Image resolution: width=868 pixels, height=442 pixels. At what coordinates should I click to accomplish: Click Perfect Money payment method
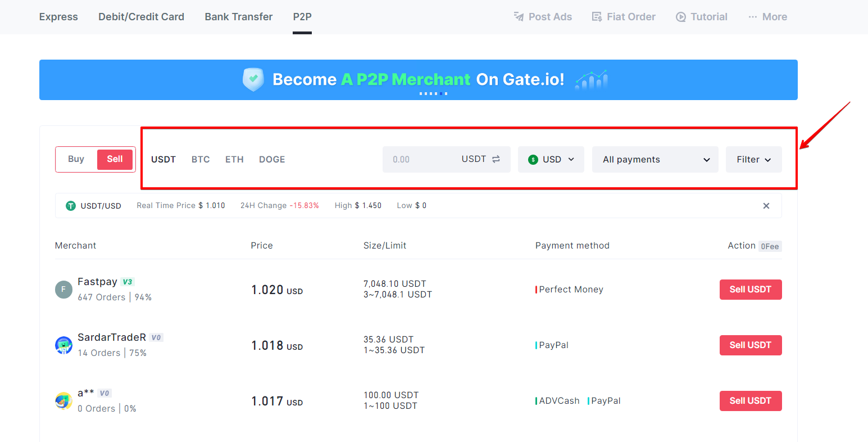point(571,290)
